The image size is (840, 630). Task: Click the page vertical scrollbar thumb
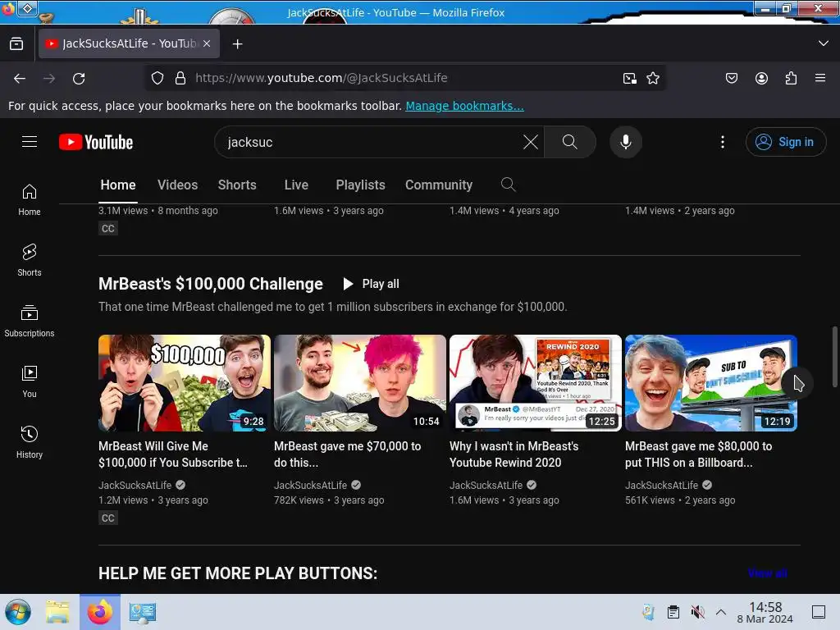(x=834, y=356)
